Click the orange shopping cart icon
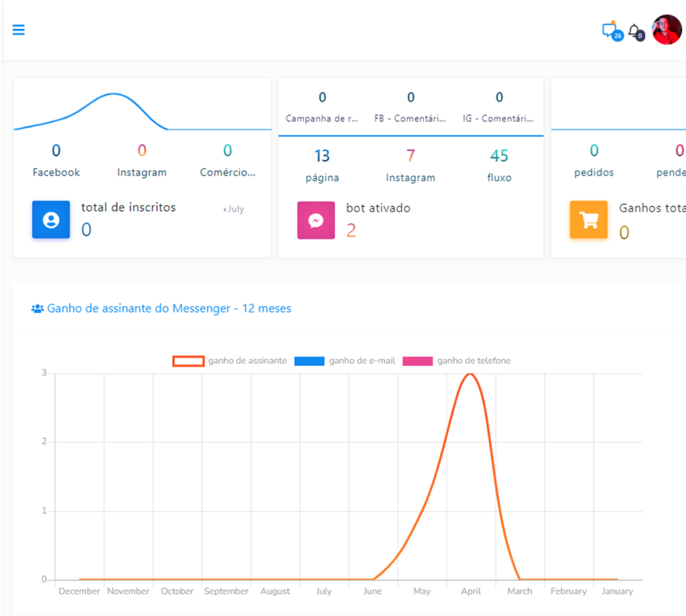686x616 pixels. point(589,220)
